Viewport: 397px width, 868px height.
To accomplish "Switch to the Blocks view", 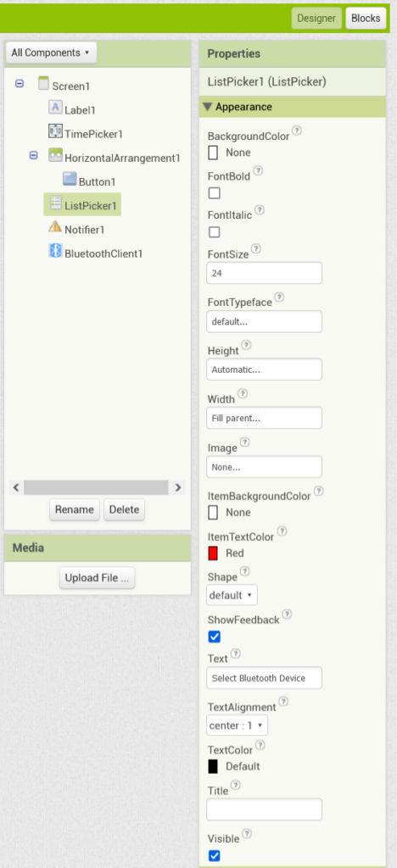I will (x=366, y=19).
